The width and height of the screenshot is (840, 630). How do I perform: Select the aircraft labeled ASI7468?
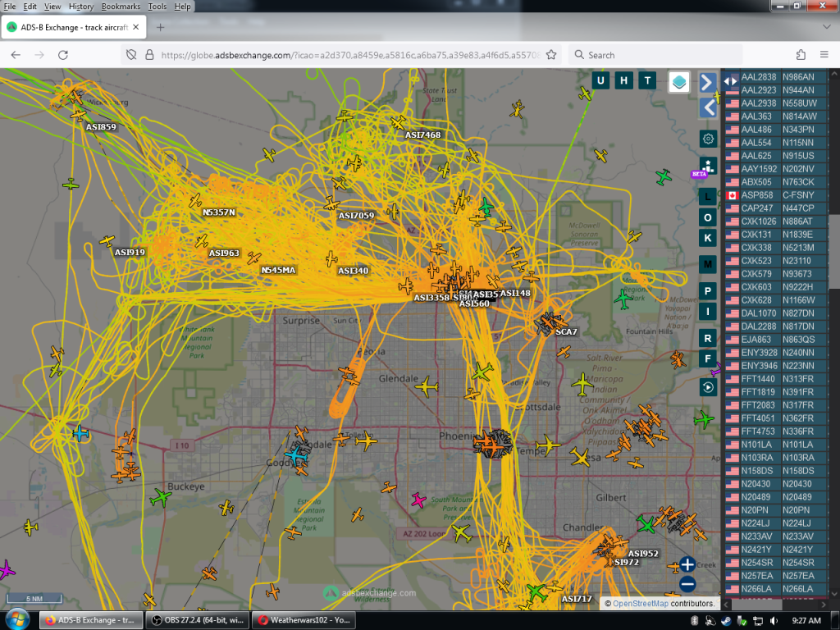click(x=398, y=123)
